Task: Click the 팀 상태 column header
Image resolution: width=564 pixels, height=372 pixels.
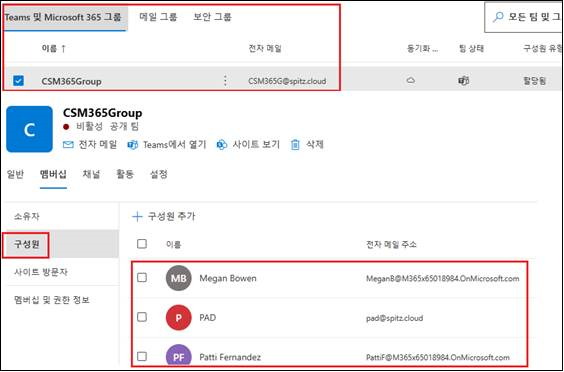Action: 471,49
